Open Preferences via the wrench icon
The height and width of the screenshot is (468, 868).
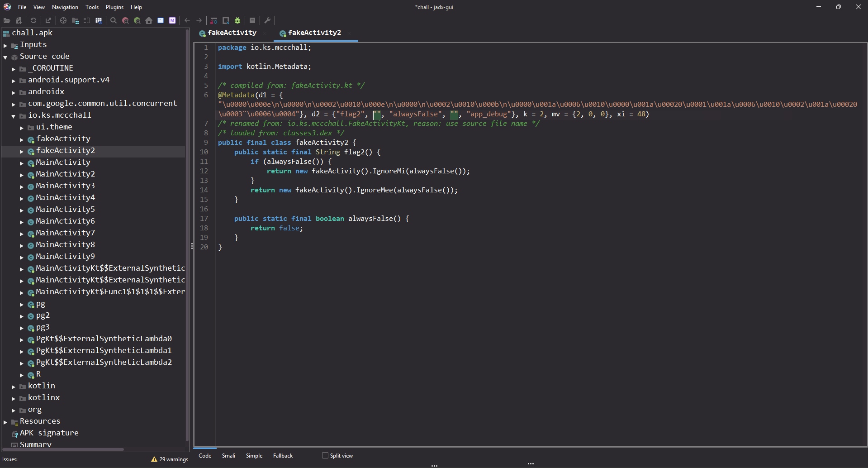[267, 20]
